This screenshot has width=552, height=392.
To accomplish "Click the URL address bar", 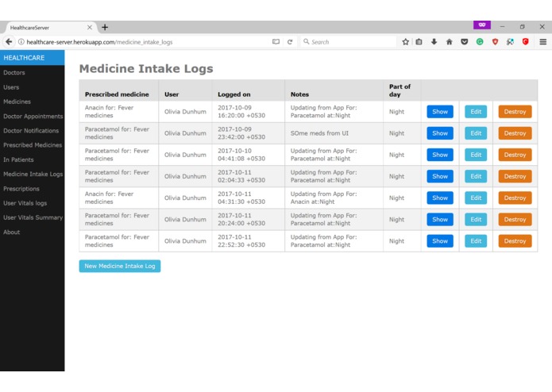I will click(x=148, y=42).
